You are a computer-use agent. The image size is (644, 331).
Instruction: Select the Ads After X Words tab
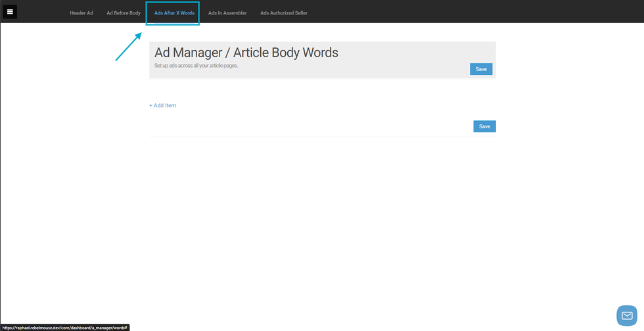(x=174, y=13)
